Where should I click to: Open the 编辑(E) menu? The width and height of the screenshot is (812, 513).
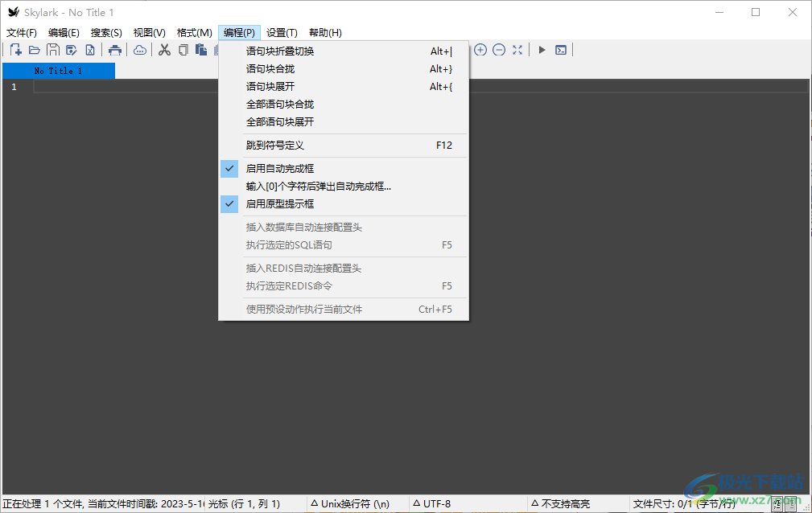click(64, 33)
